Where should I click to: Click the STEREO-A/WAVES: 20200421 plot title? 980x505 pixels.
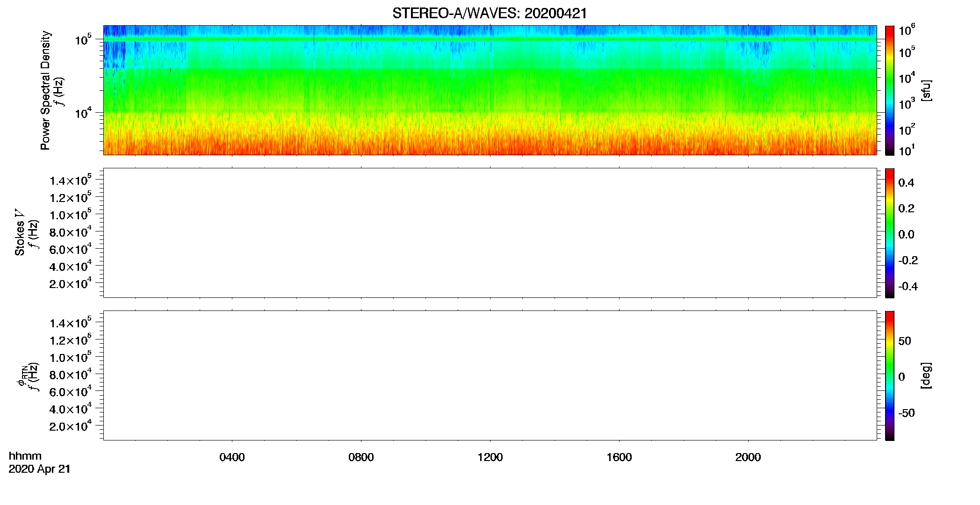(x=490, y=14)
